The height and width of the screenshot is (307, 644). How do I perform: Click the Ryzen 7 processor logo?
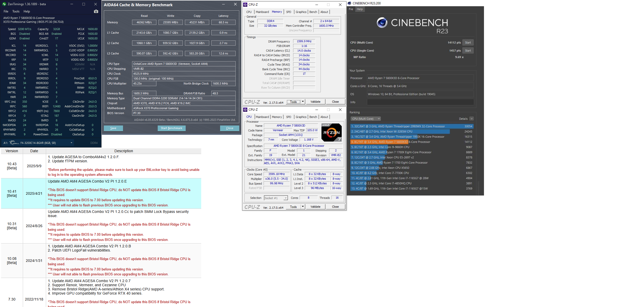click(x=331, y=132)
